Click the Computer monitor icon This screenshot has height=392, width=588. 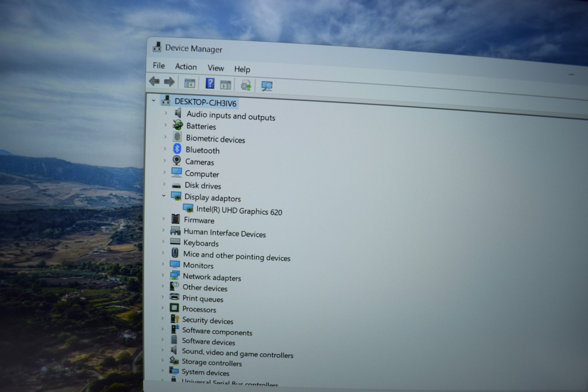click(176, 172)
